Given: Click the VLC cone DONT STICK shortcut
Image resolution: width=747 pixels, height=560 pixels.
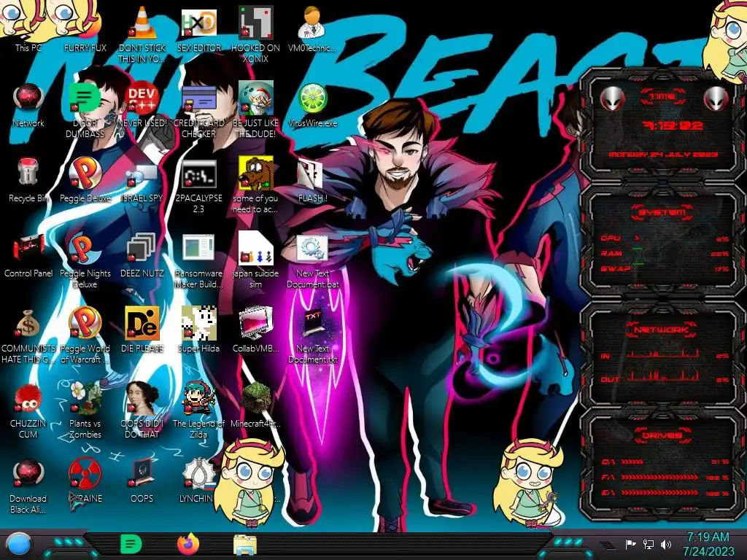Looking at the screenshot, I should pyautogui.click(x=142, y=34).
